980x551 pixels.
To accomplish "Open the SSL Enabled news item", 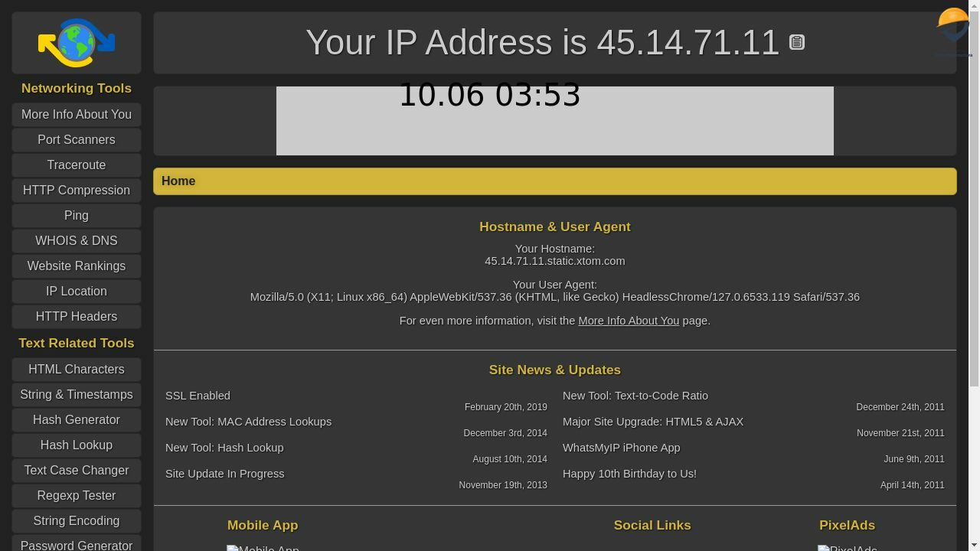I will 198,396.
